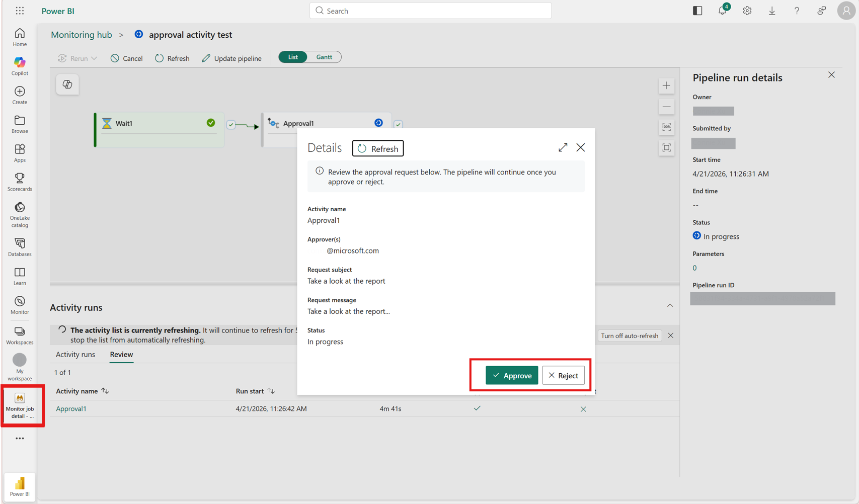Toggle the header layout panel icon
The height and width of the screenshot is (504, 859).
pos(697,11)
